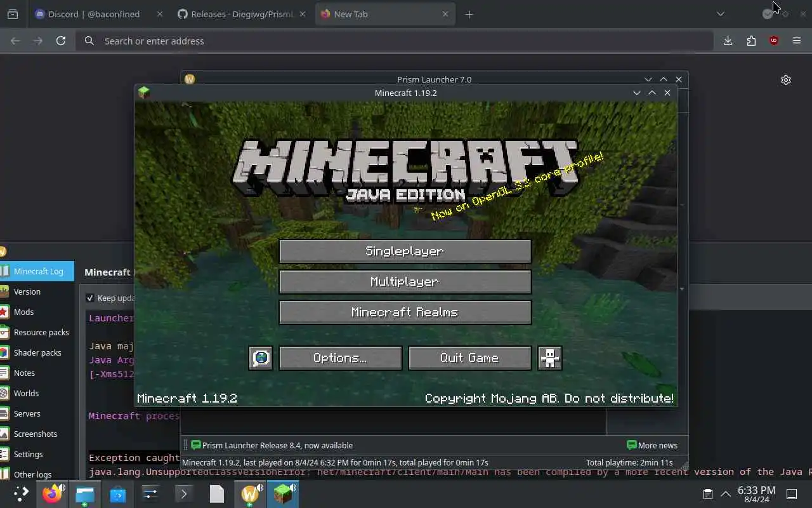Open the Servers page in sidebar
The image size is (812, 508).
pyautogui.click(x=37, y=413)
